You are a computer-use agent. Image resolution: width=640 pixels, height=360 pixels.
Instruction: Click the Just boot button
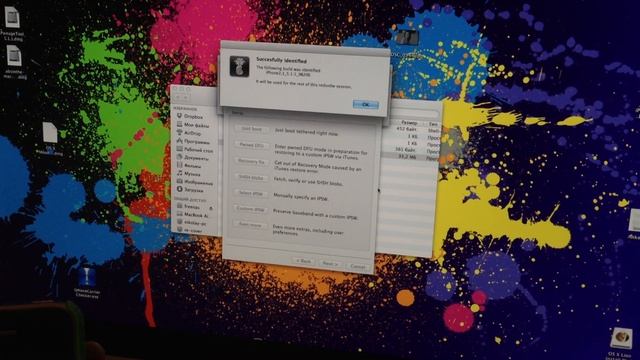[x=251, y=129]
